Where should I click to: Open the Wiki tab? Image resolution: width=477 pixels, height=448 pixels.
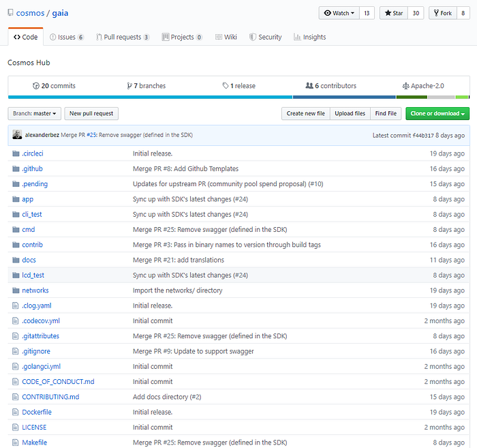pos(226,37)
